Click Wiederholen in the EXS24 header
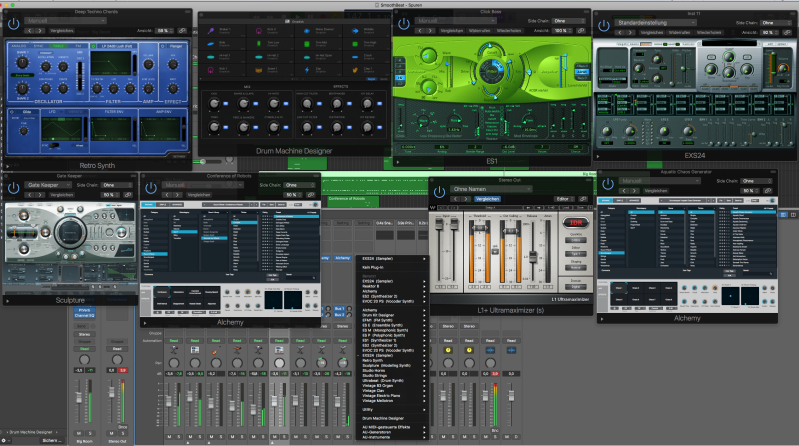The width and height of the screenshot is (799, 446). tap(709, 33)
